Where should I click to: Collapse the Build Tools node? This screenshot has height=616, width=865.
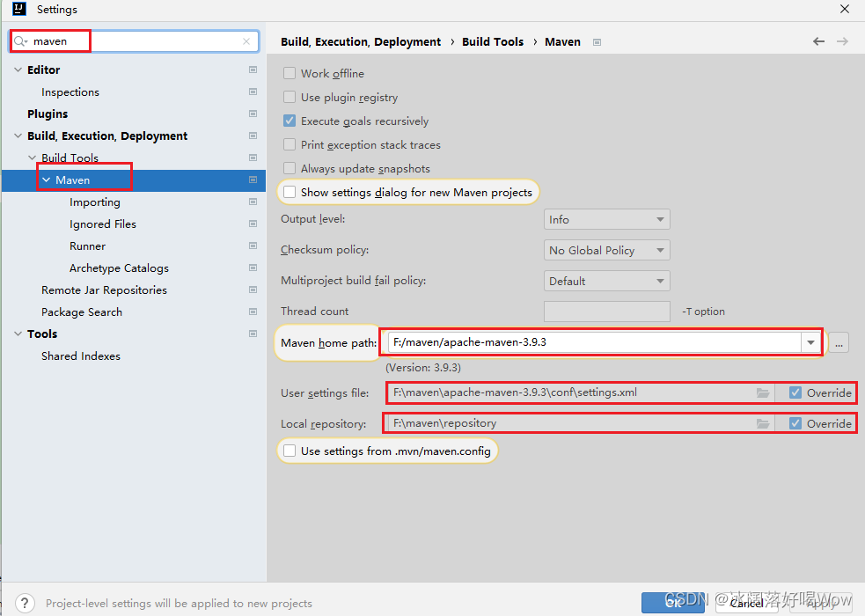tap(32, 158)
